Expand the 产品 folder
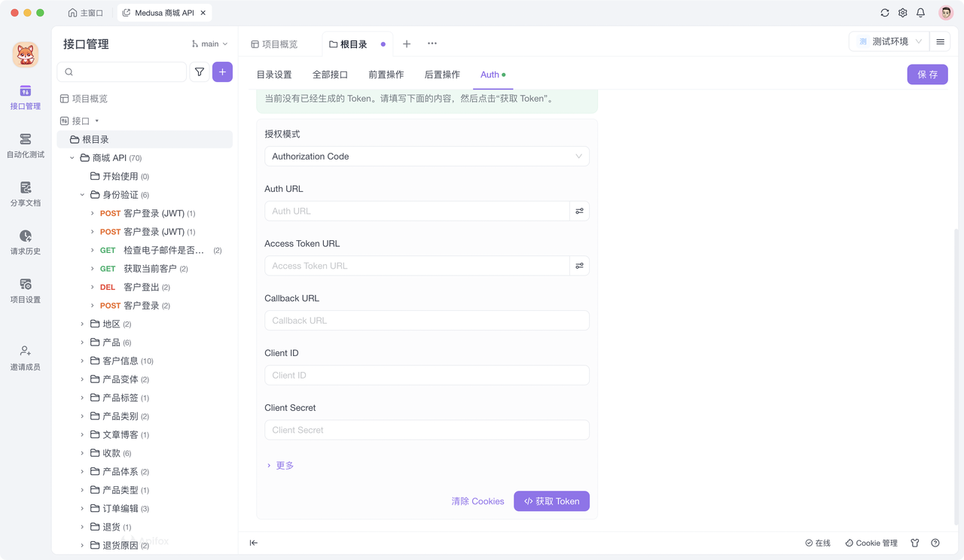 (83, 342)
